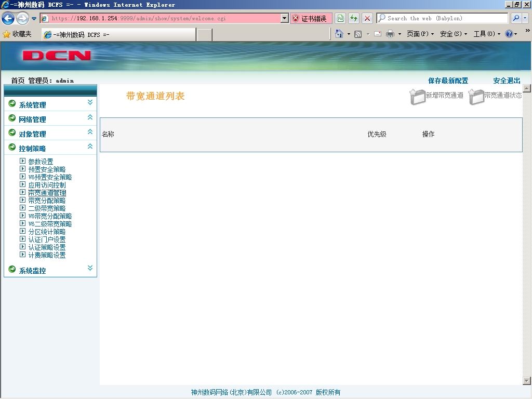The height and width of the screenshot is (399, 532).
Task: Expand the 系统监控 chevron
Action: click(90, 268)
